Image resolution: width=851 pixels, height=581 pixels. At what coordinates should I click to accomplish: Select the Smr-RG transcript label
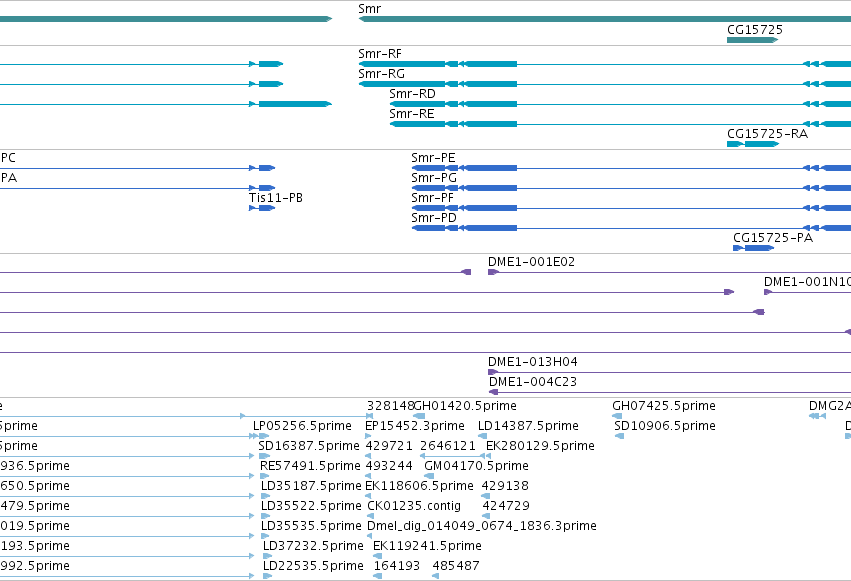382,74
